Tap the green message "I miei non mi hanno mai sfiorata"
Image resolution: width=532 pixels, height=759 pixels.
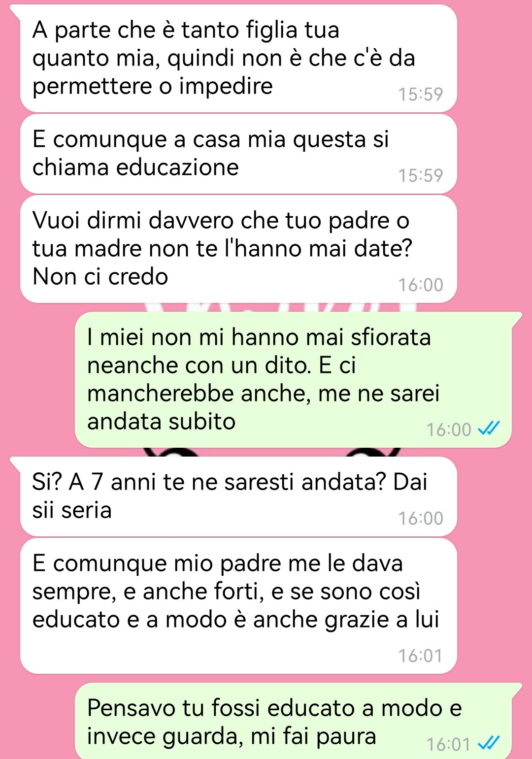(x=293, y=380)
